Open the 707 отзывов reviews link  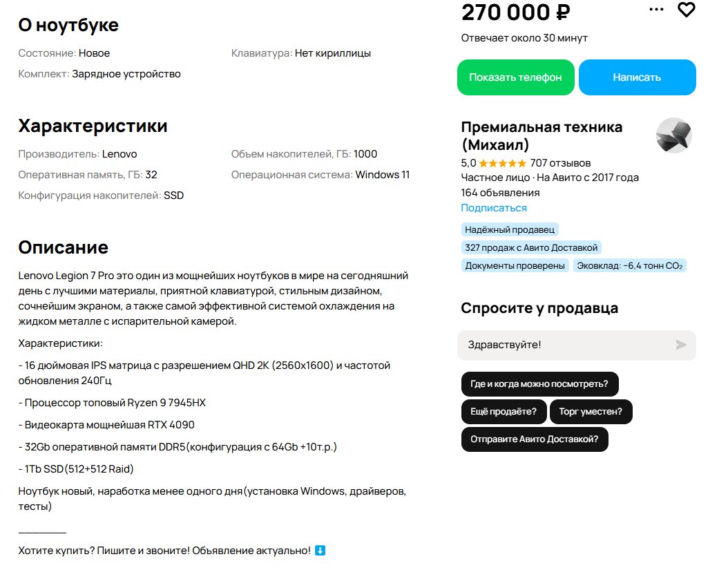(560, 163)
